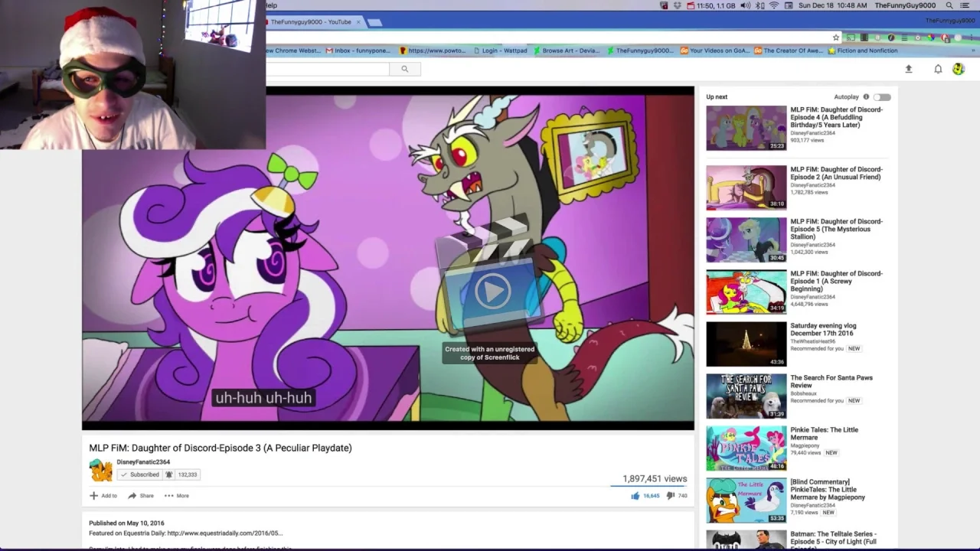Open the More actions menu under the video
The height and width of the screenshot is (551, 980).
(x=176, y=496)
